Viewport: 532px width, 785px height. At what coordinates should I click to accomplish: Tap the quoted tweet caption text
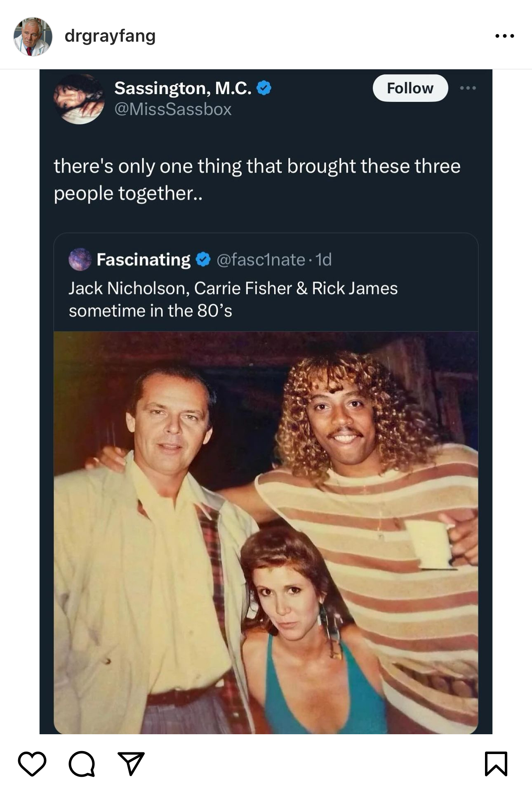click(233, 299)
